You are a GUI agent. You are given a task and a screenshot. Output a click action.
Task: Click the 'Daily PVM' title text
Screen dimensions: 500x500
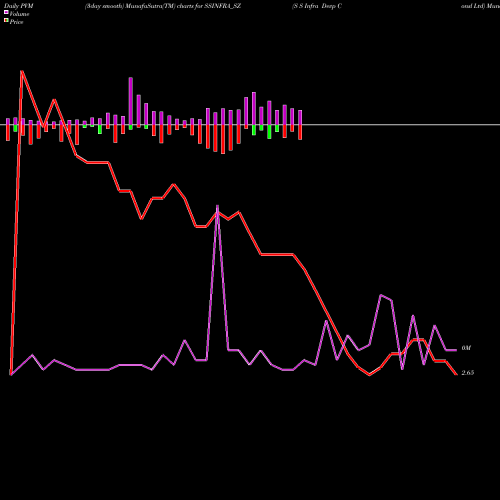[x=19, y=6]
